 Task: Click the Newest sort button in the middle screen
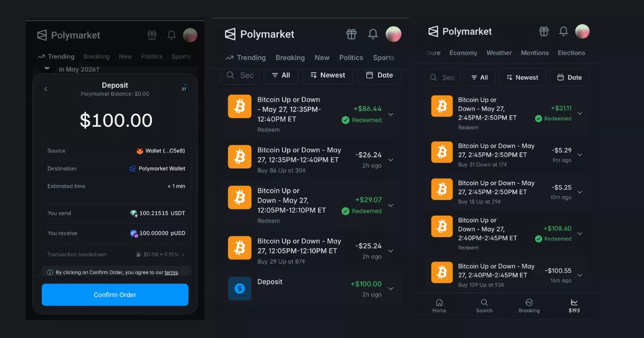click(327, 75)
